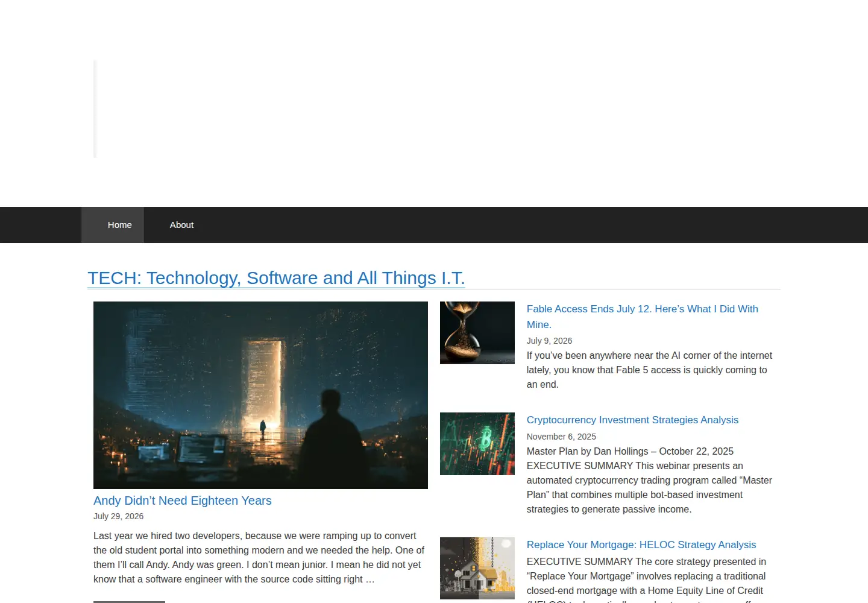
Task: Click the excerpt starting "Last year we hired"
Action: 259,557
